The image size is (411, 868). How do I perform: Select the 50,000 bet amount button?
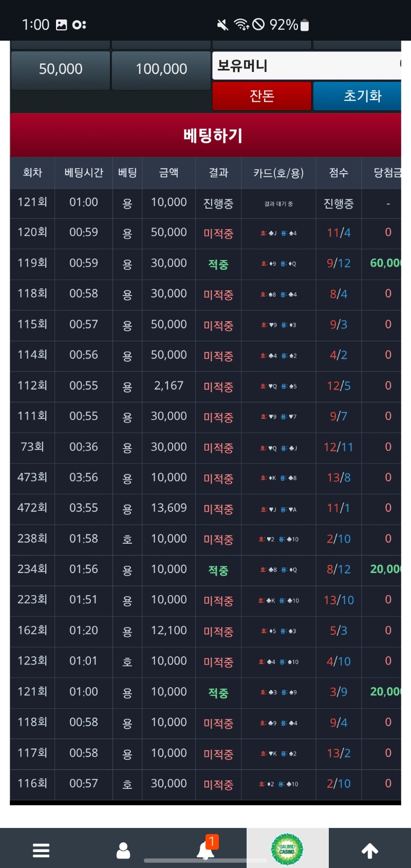point(61,69)
